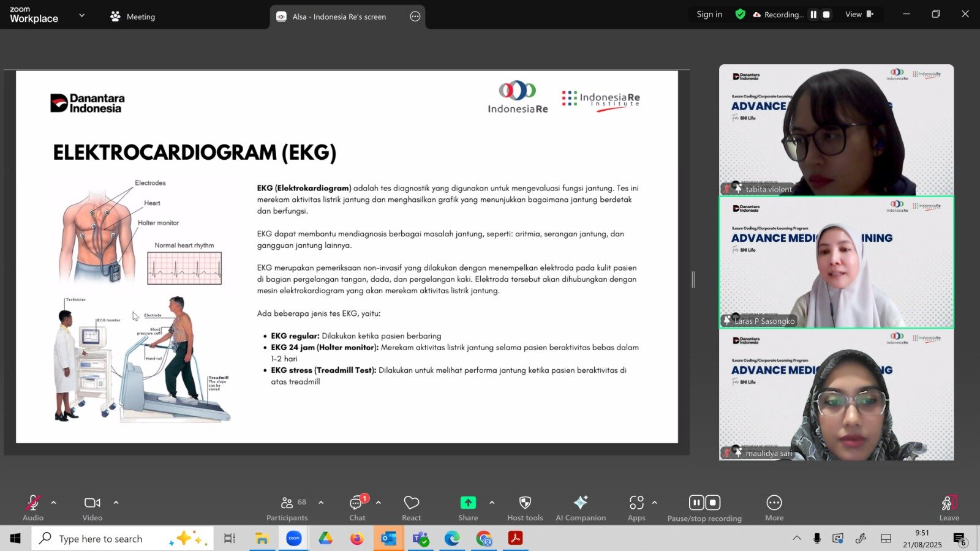This screenshot has height=551, width=980.
Task: Open the Participants list
Action: point(287,508)
